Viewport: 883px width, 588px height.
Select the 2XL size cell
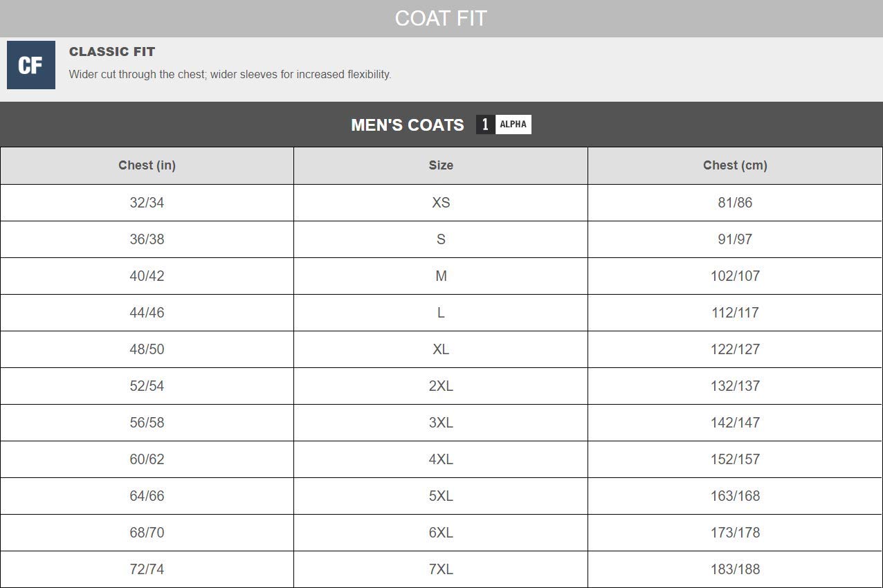pos(441,386)
